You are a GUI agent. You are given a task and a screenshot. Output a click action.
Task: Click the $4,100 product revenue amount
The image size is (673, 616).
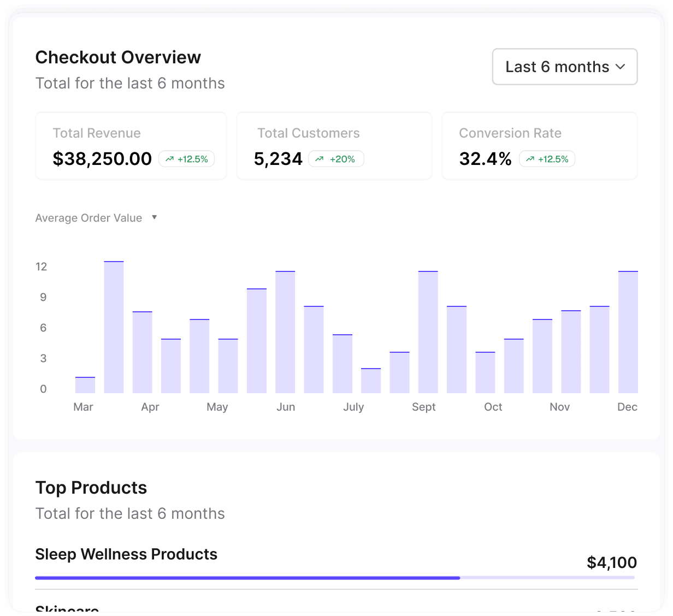point(612,562)
